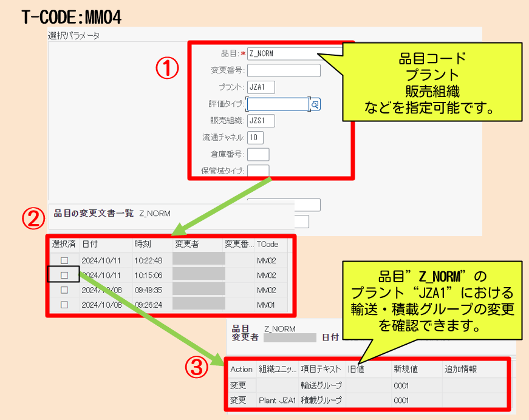The height and width of the screenshot is (420, 529).
Task: Focus the 評価タイプ input field
Action: [x=278, y=104]
